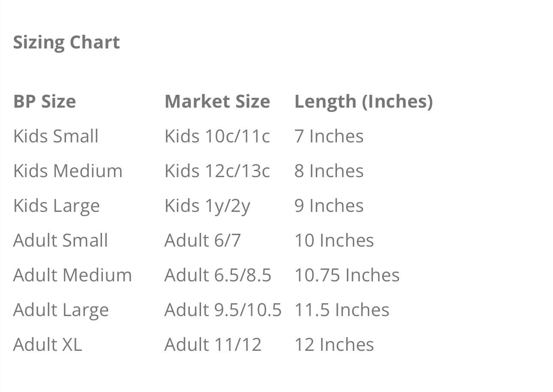The height and width of the screenshot is (392, 553).
Task: Select the BP Size column header
Action: (x=45, y=101)
